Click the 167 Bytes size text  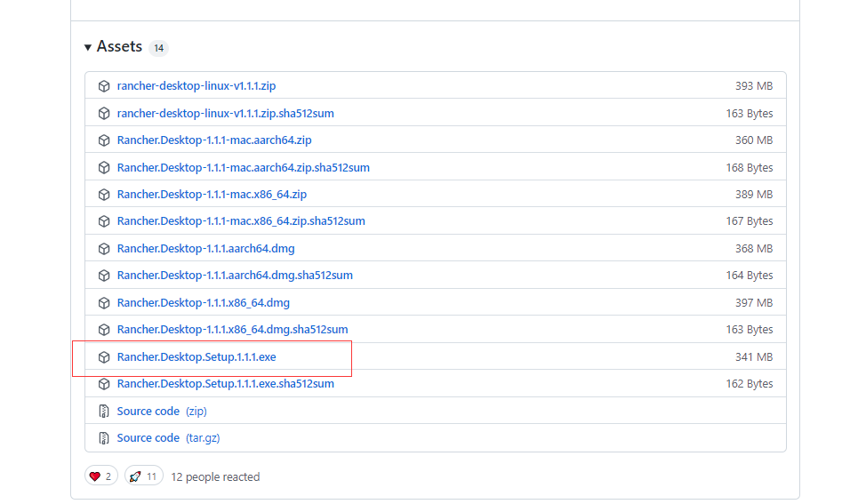pos(750,221)
